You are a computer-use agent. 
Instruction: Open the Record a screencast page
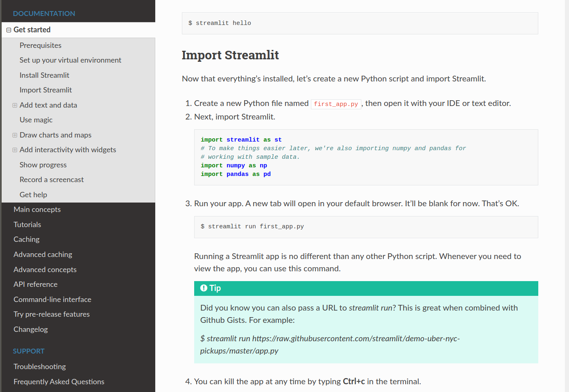pos(51,179)
